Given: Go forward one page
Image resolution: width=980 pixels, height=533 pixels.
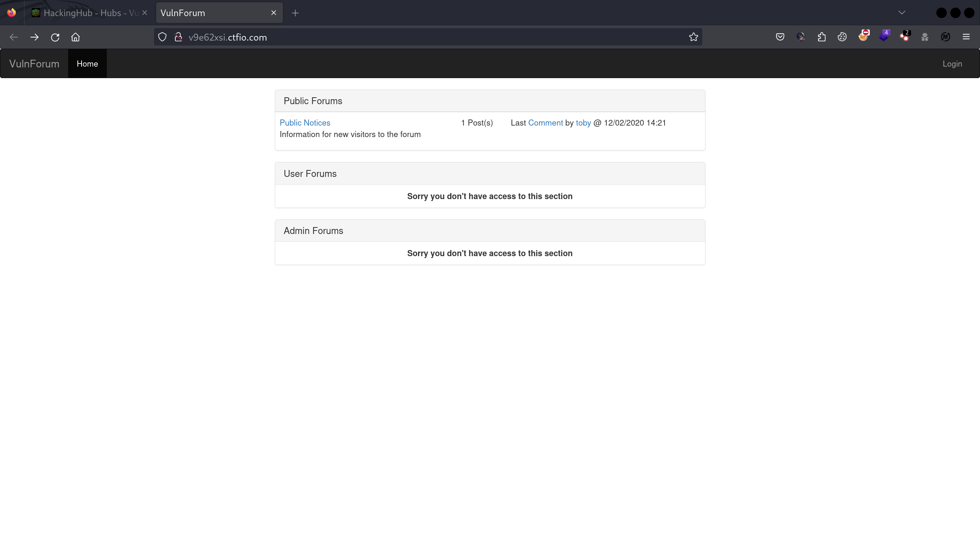Looking at the screenshot, I should coord(34,37).
